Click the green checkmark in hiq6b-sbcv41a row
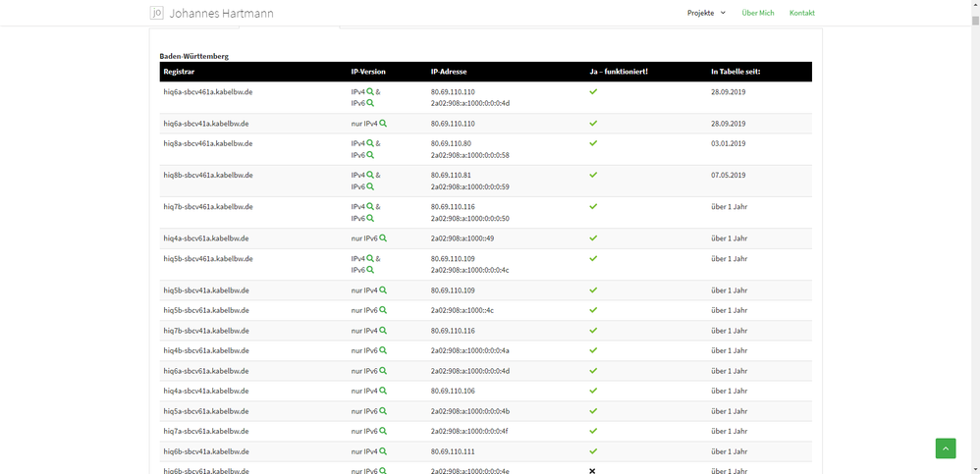 [593, 450]
